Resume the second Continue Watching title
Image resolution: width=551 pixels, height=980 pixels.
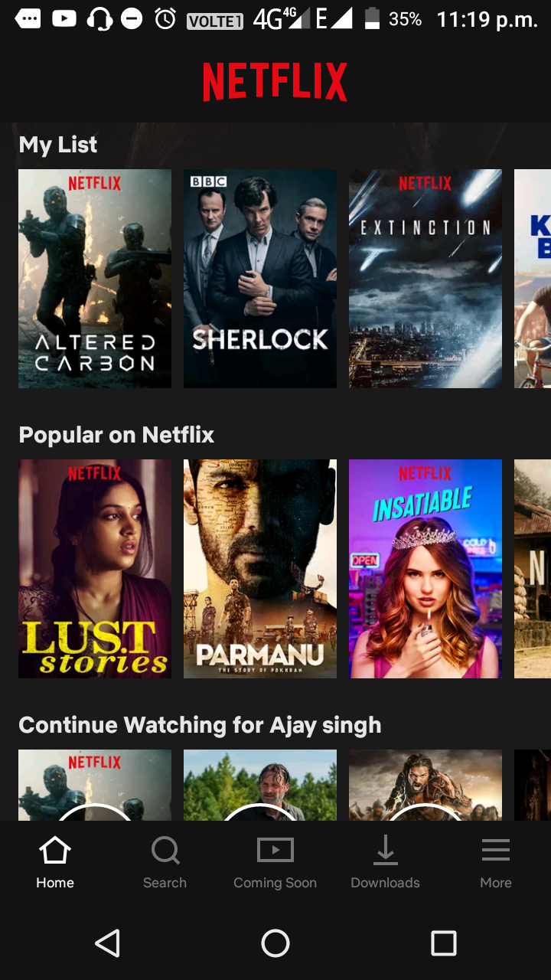tap(260, 785)
